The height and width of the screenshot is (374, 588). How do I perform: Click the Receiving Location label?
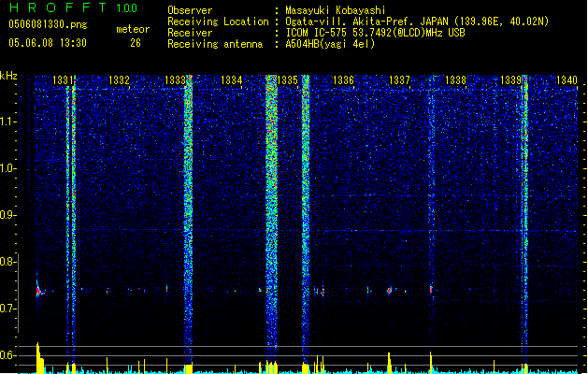pyautogui.click(x=218, y=22)
